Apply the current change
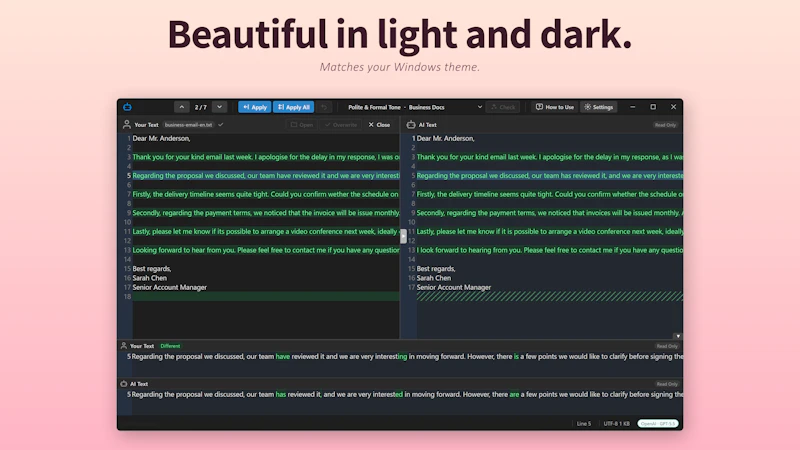800x450 pixels. click(255, 107)
